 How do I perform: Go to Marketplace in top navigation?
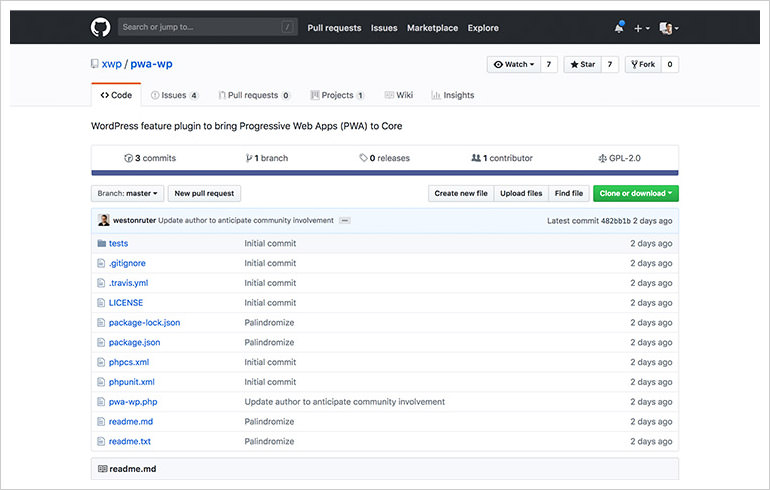point(432,28)
